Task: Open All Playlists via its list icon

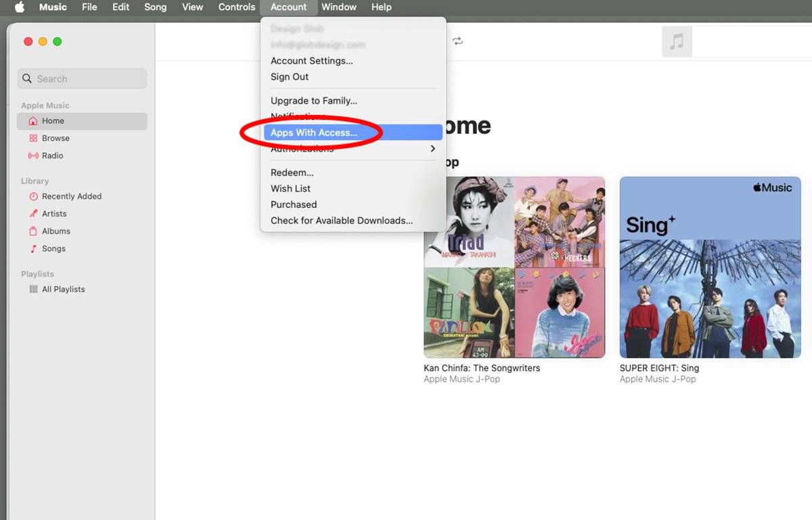Action: 32,289
